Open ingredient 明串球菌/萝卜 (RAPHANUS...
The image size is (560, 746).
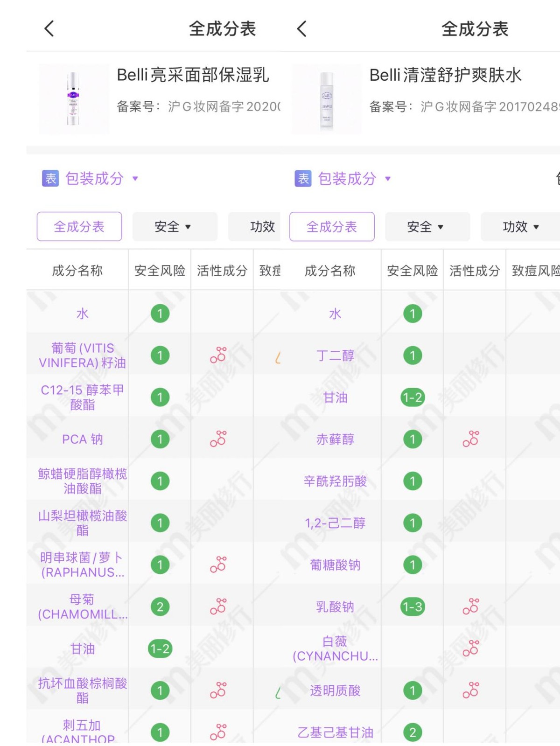click(x=83, y=565)
